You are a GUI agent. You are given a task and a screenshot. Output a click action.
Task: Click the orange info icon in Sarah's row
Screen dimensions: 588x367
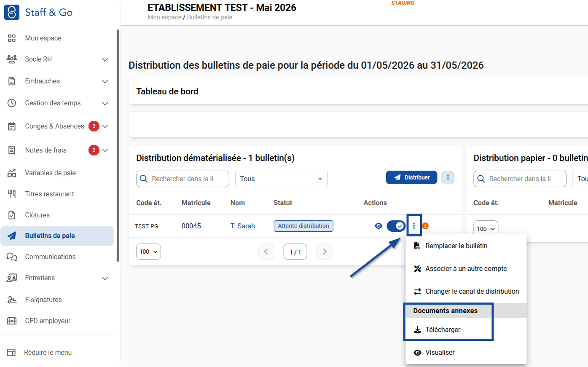point(425,226)
